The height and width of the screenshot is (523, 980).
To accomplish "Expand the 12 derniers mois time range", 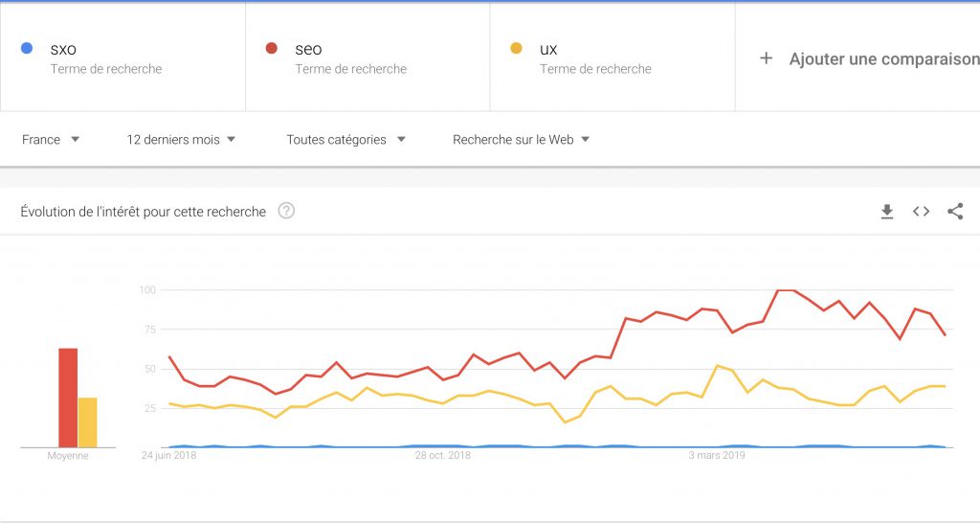I will pyautogui.click(x=181, y=140).
